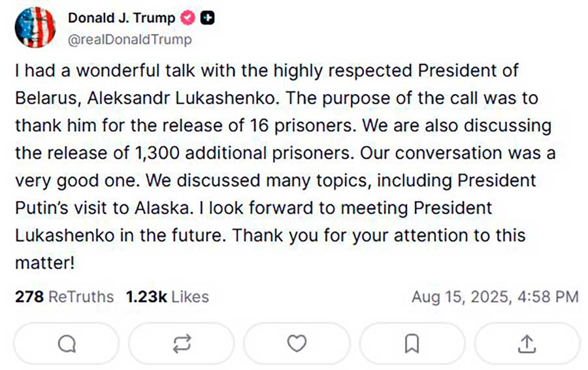Image resolution: width=588 pixels, height=370 pixels.
Task: View the 278 ReTruths list
Action: [x=64, y=297]
